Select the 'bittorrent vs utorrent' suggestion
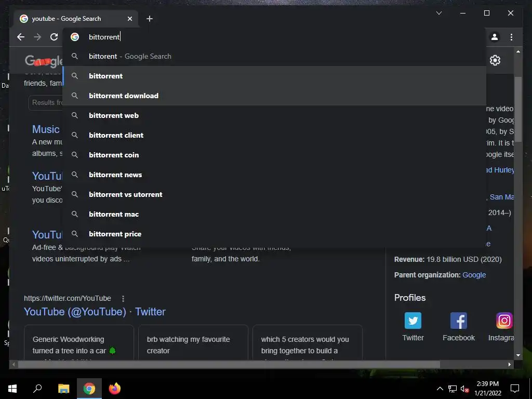 pyautogui.click(x=274, y=194)
